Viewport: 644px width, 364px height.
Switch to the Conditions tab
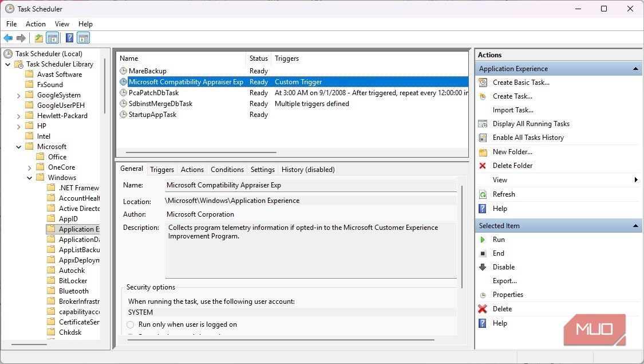coord(227,170)
